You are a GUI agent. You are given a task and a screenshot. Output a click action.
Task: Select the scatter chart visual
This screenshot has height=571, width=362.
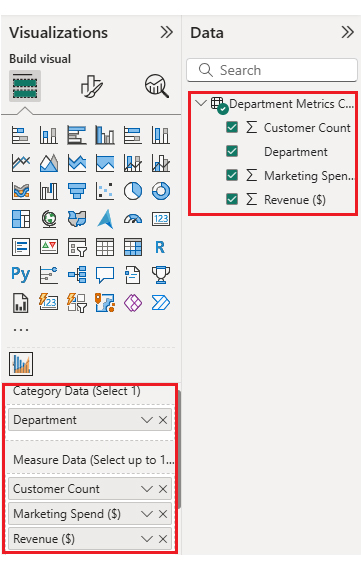point(105,191)
